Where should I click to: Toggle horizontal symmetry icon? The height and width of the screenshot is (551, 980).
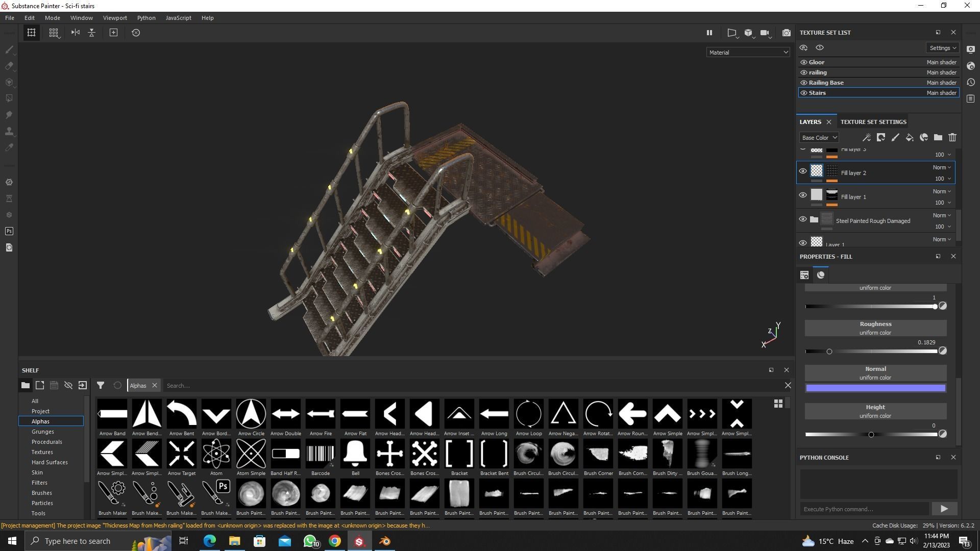tap(76, 33)
